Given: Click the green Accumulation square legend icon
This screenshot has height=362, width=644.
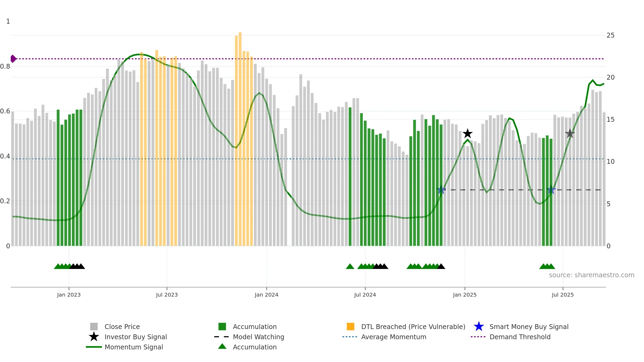Looking at the screenshot, I should (x=222, y=327).
